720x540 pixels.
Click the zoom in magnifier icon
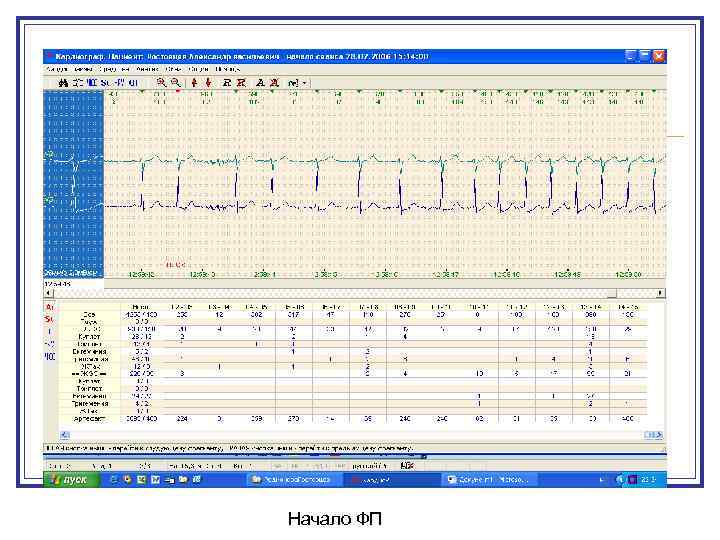pos(161,83)
